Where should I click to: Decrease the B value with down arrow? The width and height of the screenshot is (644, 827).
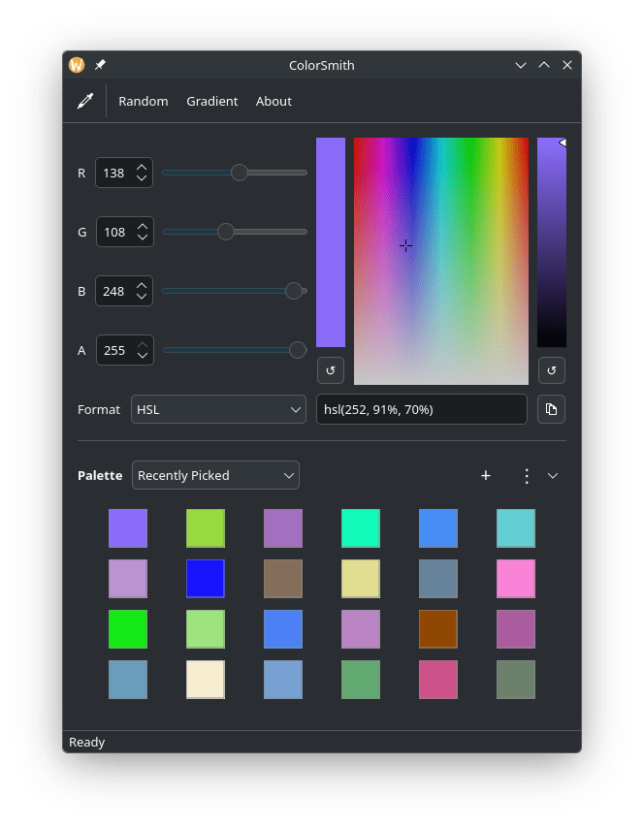pos(142,297)
